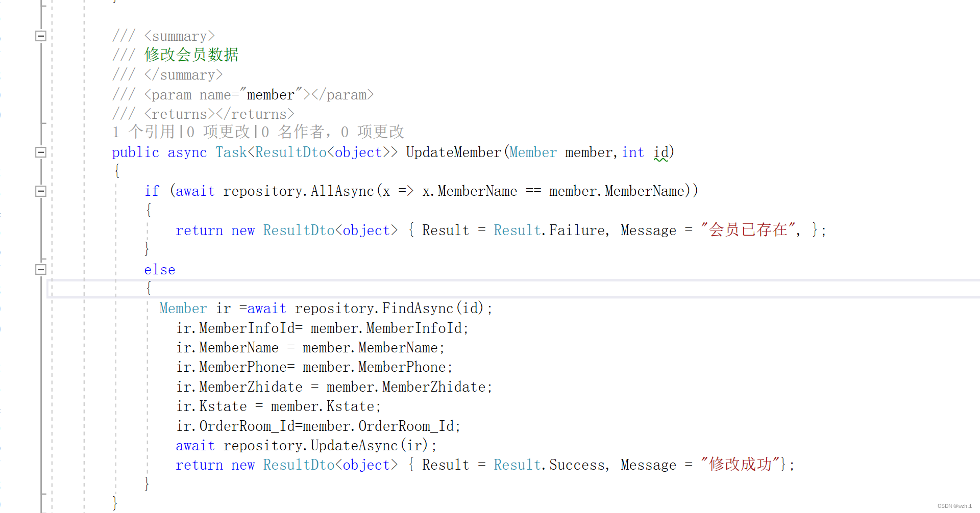This screenshot has height=513, width=980.
Task: Click the "0 名作者" authors CodeLens indicator
Action: tap(293, 132)
